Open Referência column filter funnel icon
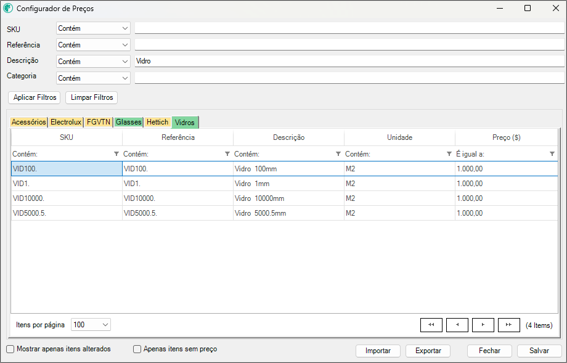The image size is (567, 363). (227, 154)
